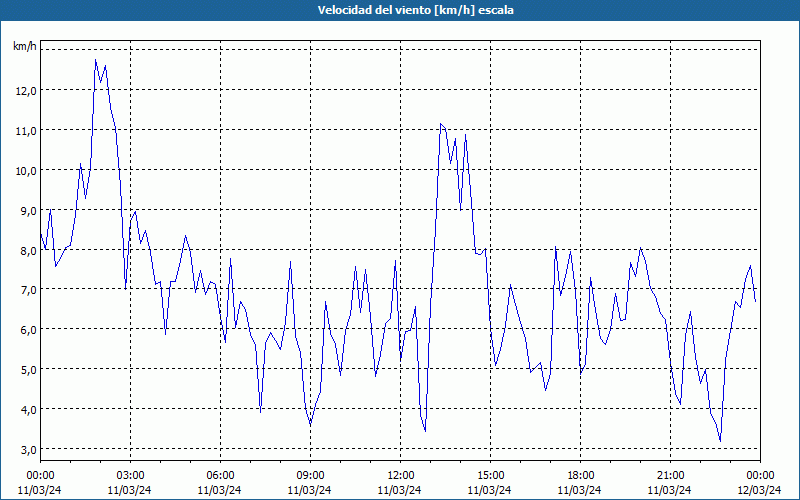Click the '11/03/24' date under 21:00
The image size is (800, 500).
pyautogui.click(x=669, y=490)
